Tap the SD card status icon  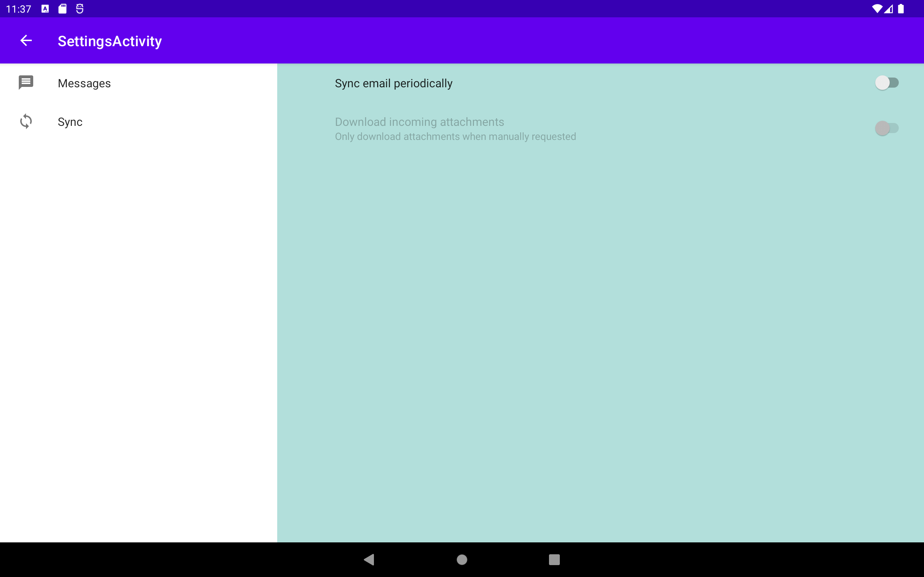pyautogui.click(x=62, y=9)
